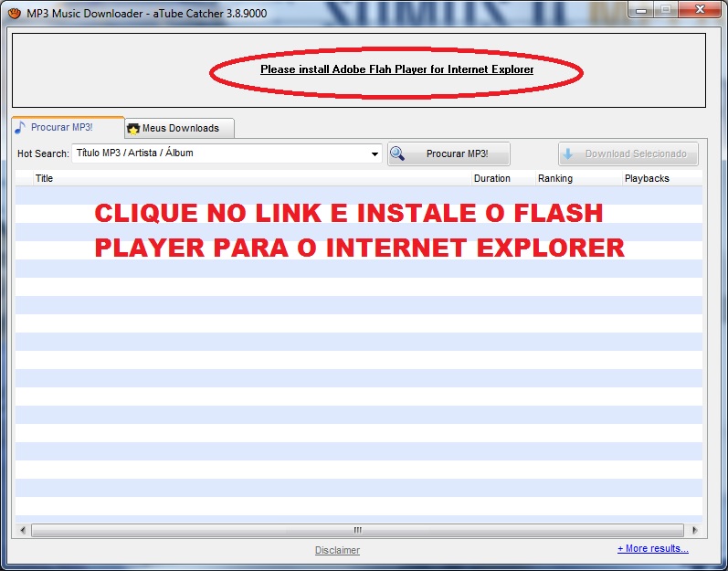Click the + More results link
Image resolution: width=728 pixels, height=571 pixels.
[653, 548]
